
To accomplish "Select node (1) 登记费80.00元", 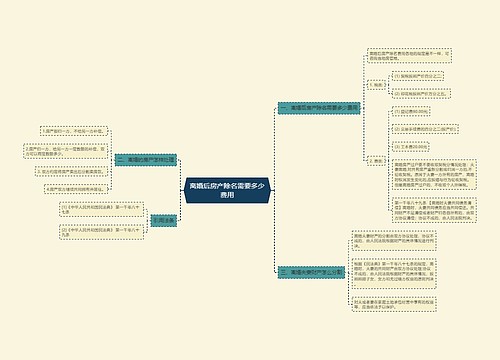I will [411, 111].
